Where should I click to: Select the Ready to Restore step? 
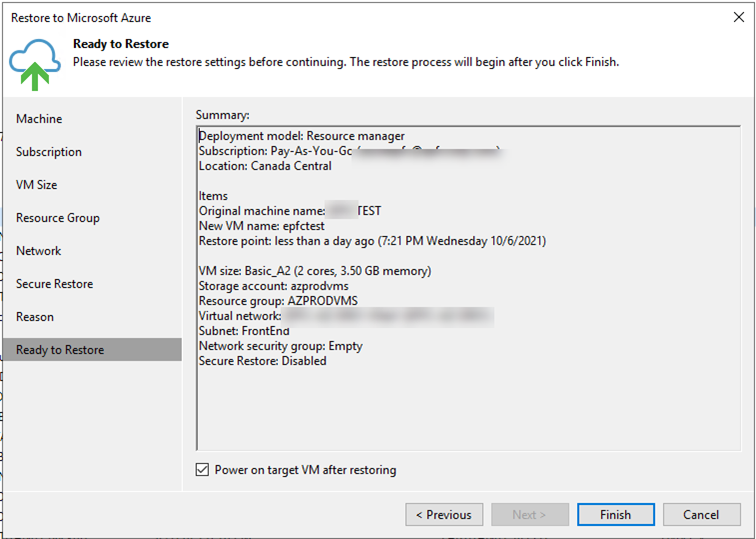[x=93, y=350]
